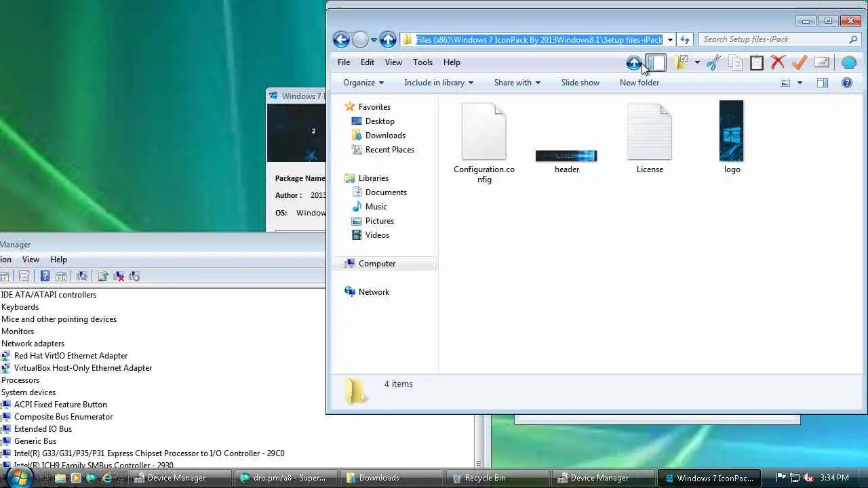
Task: Toggle the navigation pane icon in toolbar
Action: click(x=656, y=63)
